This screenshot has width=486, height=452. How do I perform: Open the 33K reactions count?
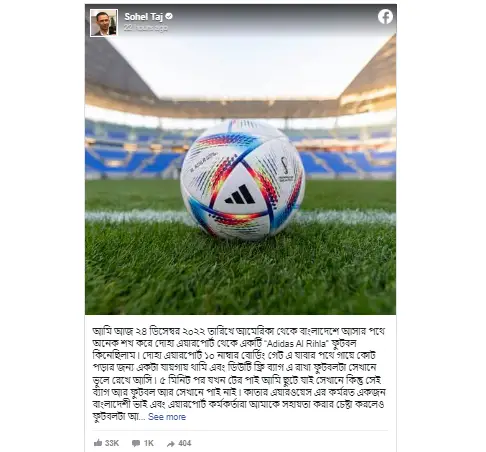pyautogui.click(x=112, y=443)
